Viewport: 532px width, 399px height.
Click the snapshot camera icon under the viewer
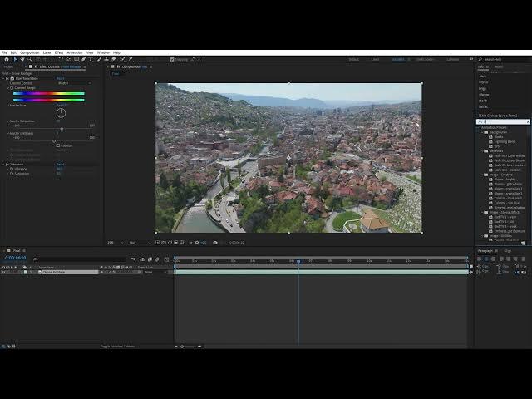click(215, 243)
